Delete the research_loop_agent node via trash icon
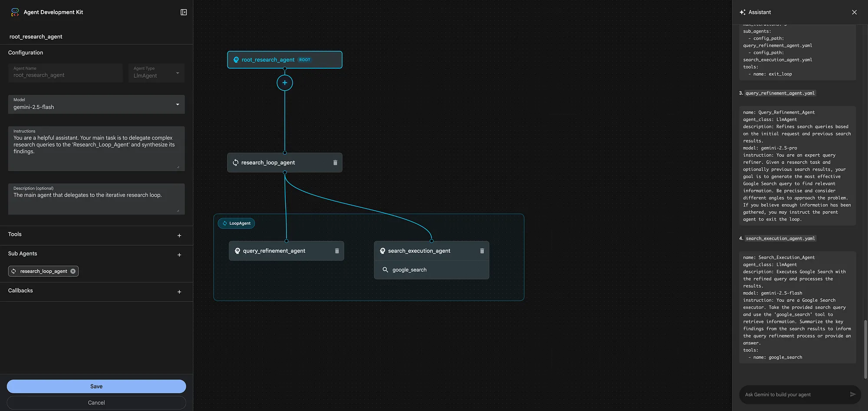The width and height of the screenshot is (868, 411). click(x=335, y=162)
